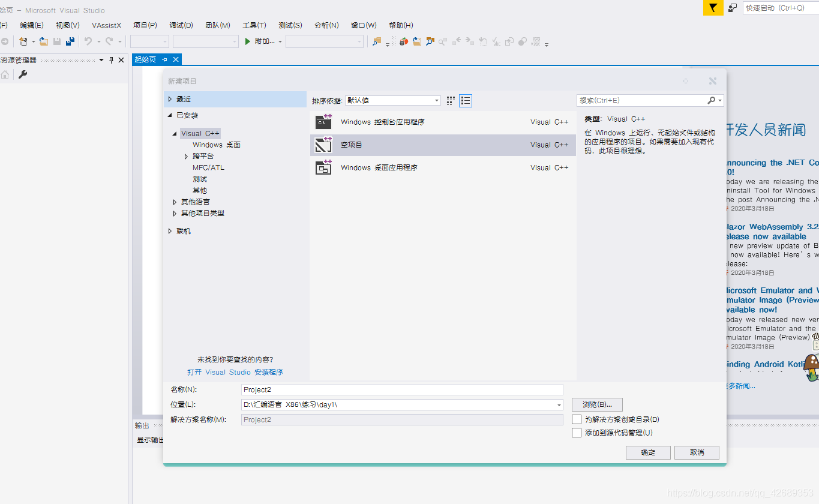Click the notifications icon beside quick launch
This screenshot has height=504, width=819.
(733, 8)
